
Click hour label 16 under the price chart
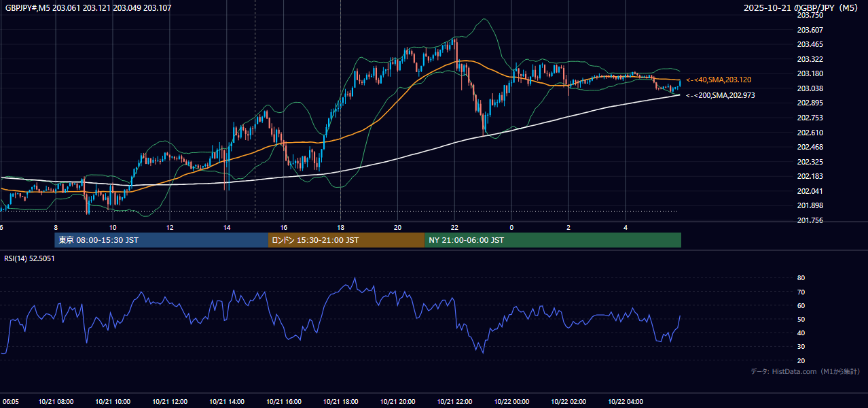point(284,228)
